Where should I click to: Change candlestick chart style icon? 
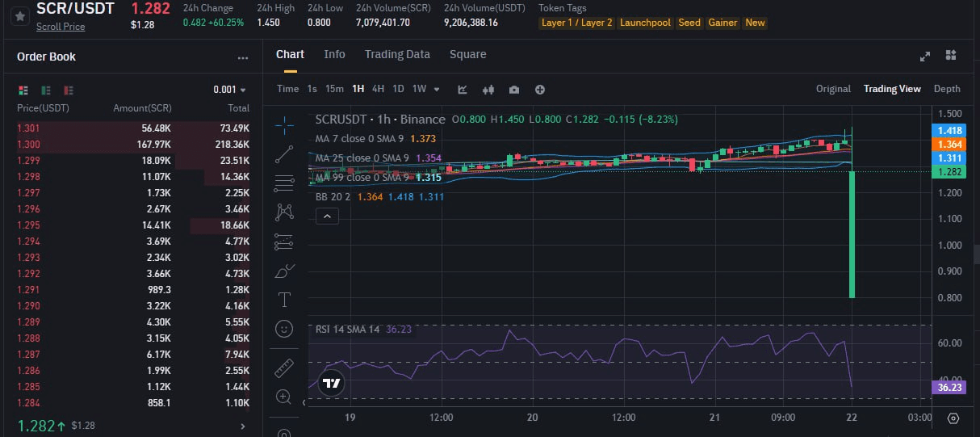click(x=488, y=90)
